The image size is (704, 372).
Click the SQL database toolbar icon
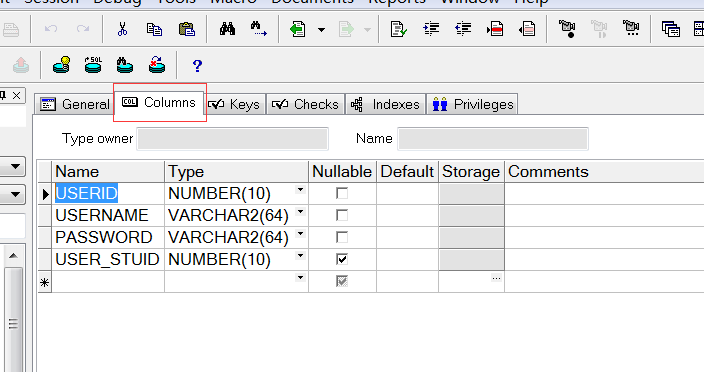[x=93, y=65]
